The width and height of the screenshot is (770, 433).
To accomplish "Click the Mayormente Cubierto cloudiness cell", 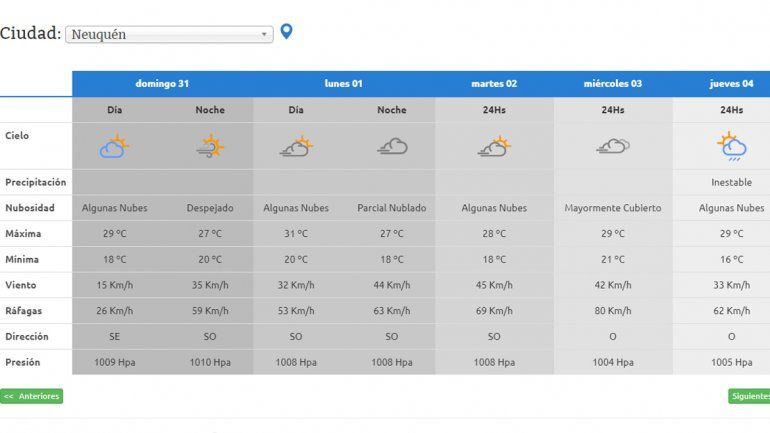I will (x=612, y=209).
